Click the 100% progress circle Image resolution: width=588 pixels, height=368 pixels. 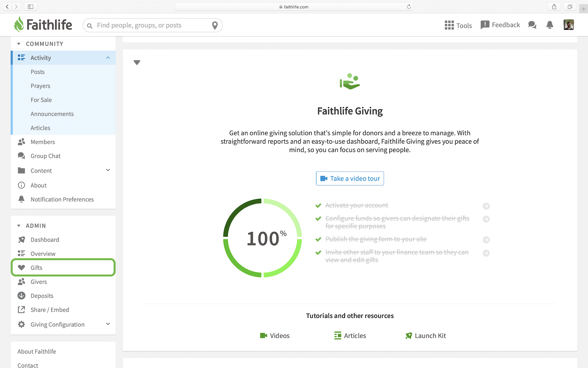coord(262,238)
